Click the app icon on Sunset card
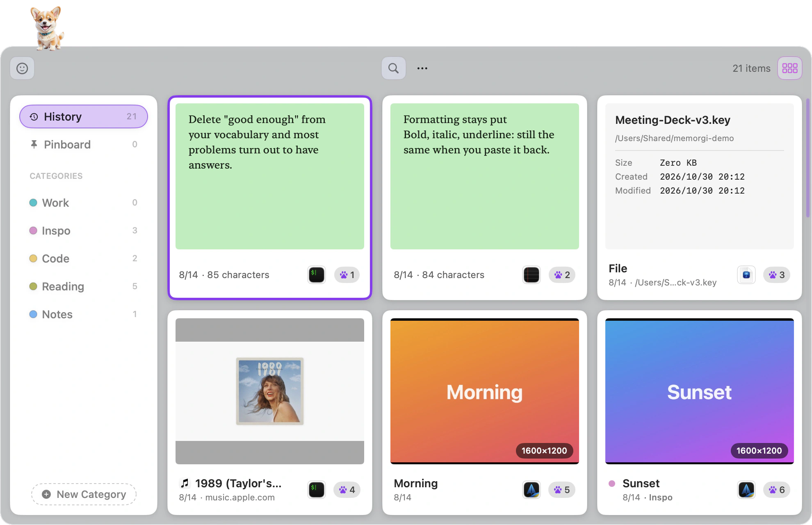Screen dimensions: 812x525 coord(746,490)
